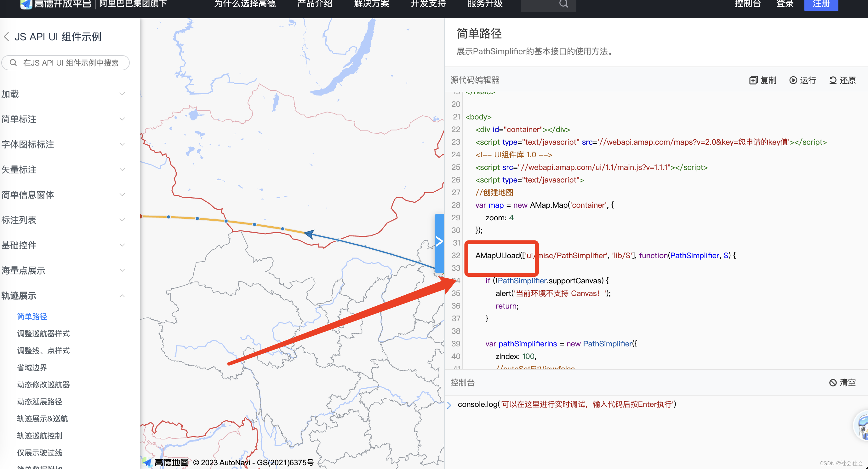Viewport: 868px width, 469px height.
Task: Click the back arrow next to JS API UI 组件示例
Action: 6,37
